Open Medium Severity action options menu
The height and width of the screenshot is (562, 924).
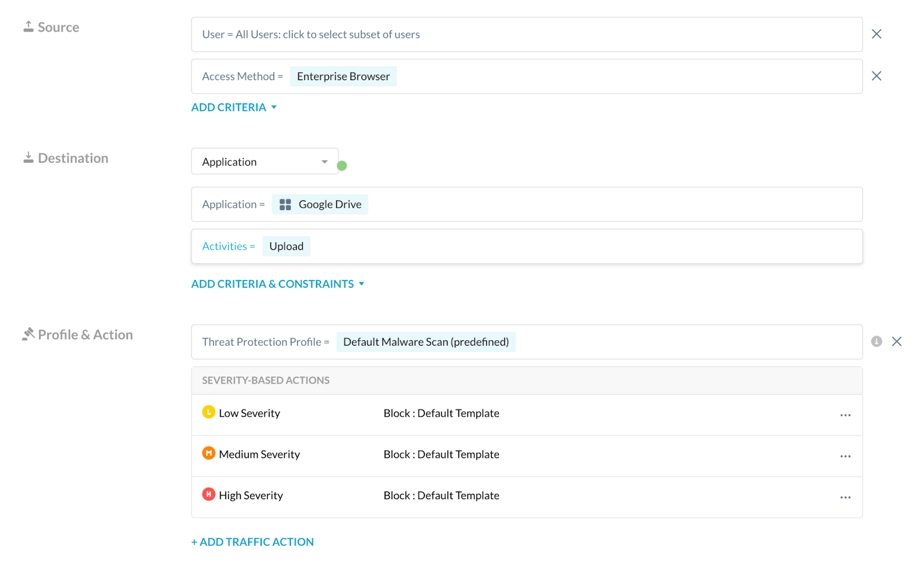click(845, 456)
